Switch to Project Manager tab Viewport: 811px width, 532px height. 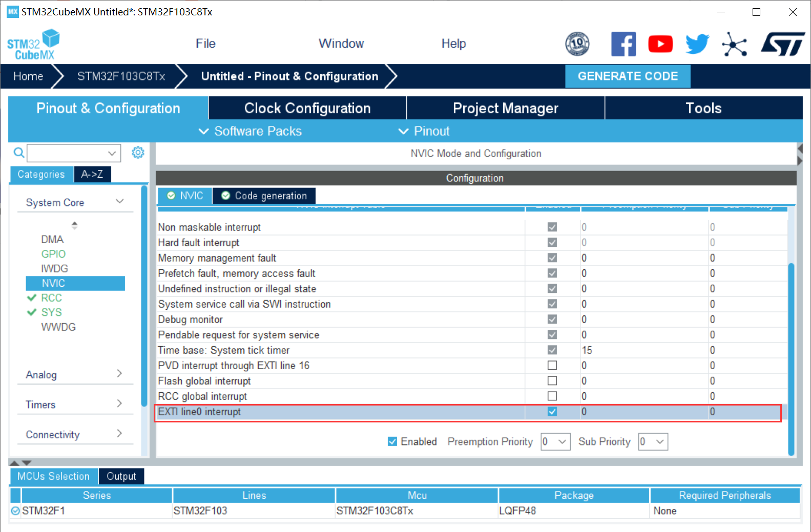[506, 108]
